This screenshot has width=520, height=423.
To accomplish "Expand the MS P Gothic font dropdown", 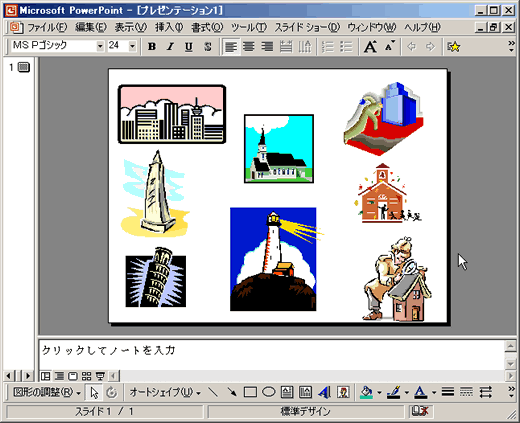I will click(100, 46).
